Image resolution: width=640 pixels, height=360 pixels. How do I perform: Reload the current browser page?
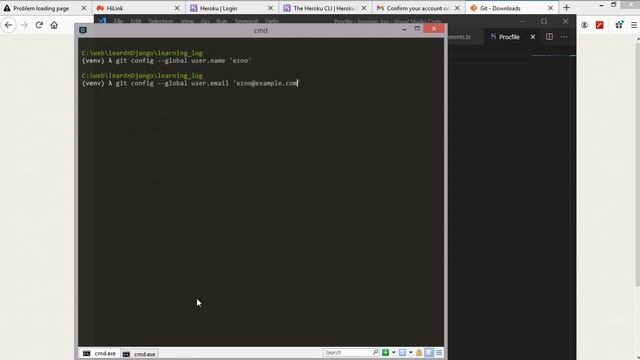click(x=39, y=25)
